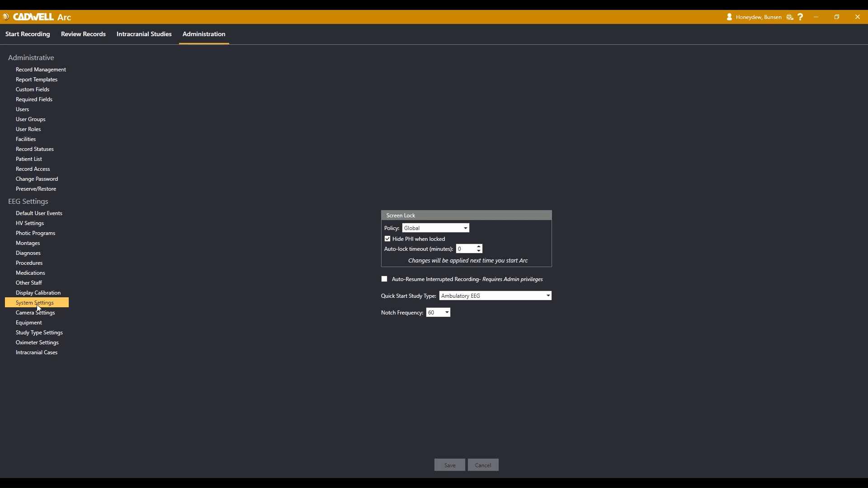Enable Auto-Resume Interrupted Recording

tap(384, 279)
